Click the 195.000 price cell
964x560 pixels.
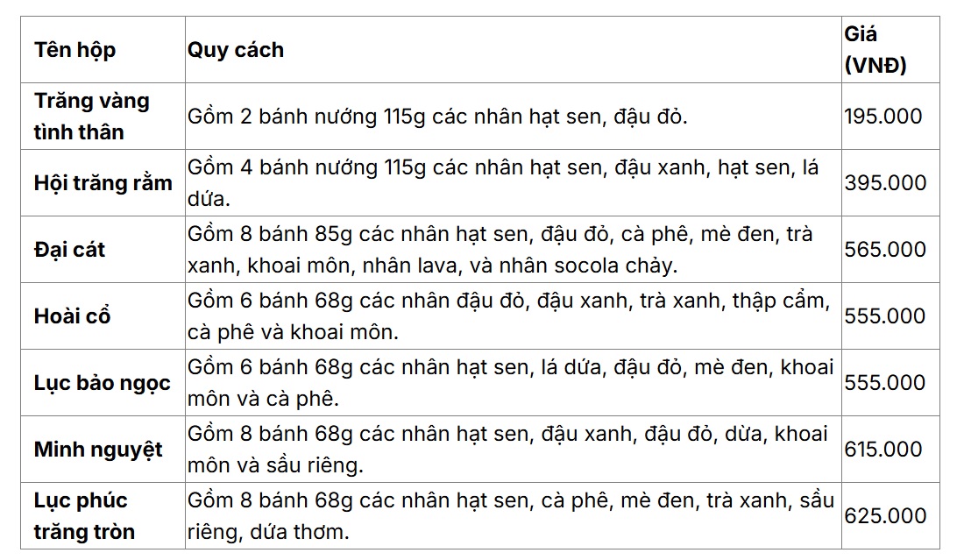[x=883, y=117]
